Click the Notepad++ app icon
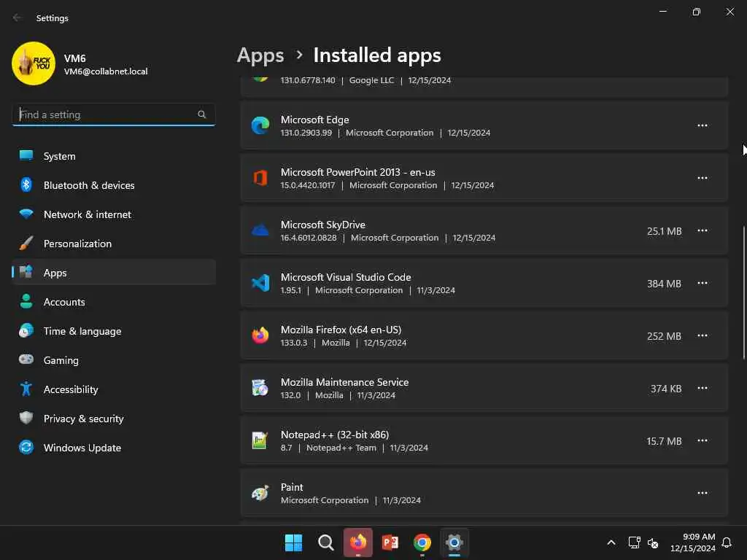Screen dimensions: 747x560 coord(260,440)
